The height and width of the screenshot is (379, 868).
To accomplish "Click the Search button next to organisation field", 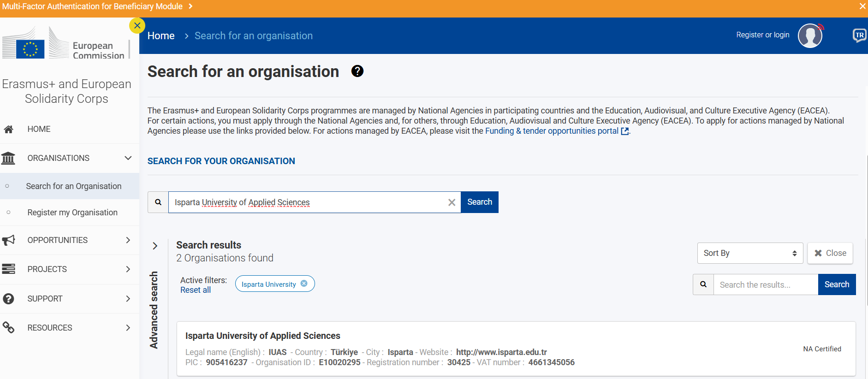I will pos(479,202).
